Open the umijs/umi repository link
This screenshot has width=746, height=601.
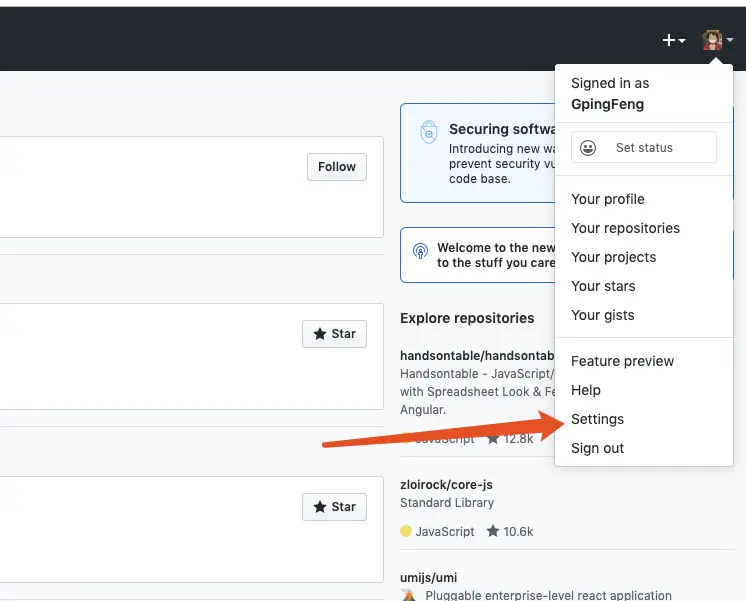pos(428,578)
